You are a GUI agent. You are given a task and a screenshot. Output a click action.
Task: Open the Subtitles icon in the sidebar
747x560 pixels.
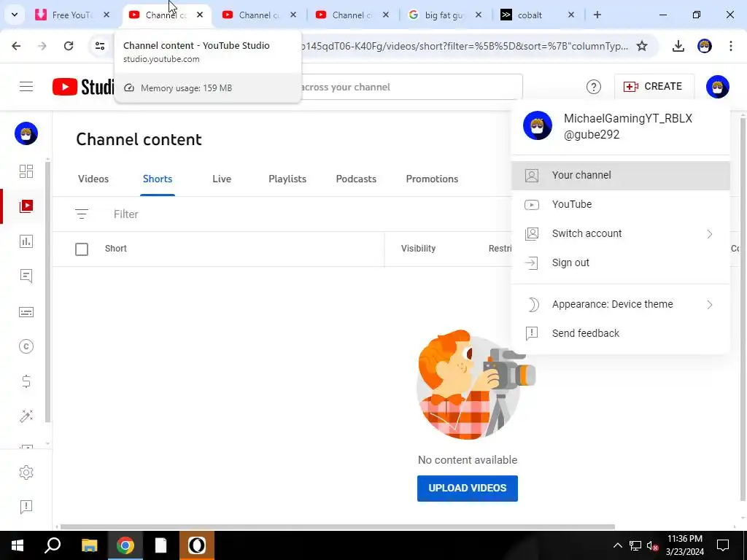[26, 312]
